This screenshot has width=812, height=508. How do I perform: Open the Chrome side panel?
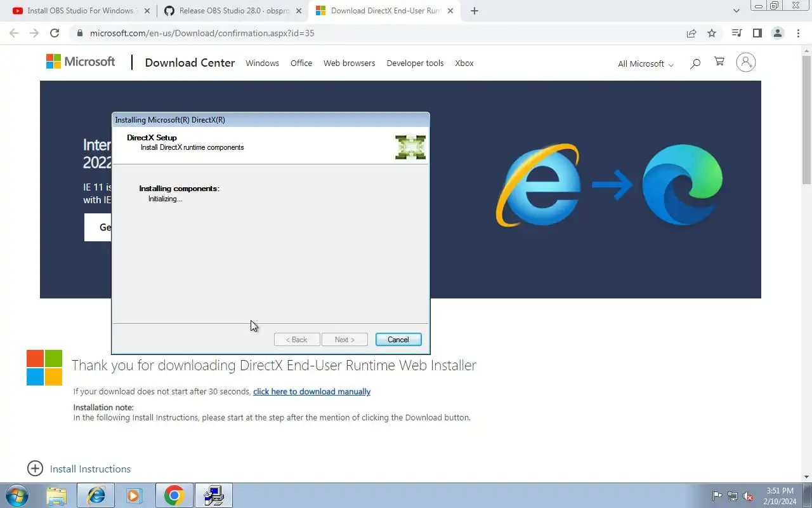click(x=757, y=33)
